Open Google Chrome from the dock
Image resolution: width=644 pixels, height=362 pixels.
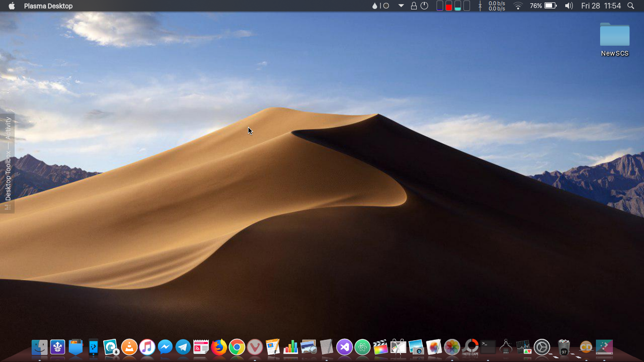[237, 347]
